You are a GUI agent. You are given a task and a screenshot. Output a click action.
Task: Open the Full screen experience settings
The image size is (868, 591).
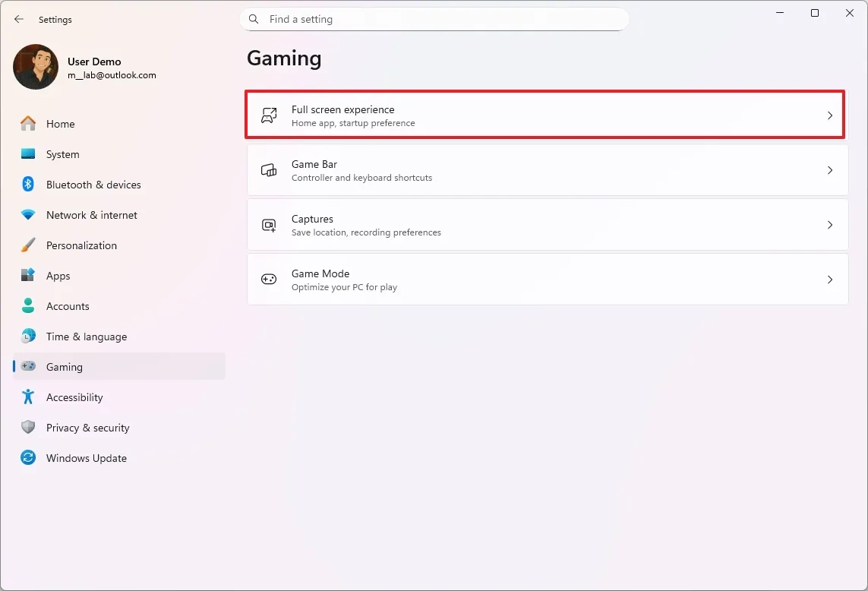point(544,115)
